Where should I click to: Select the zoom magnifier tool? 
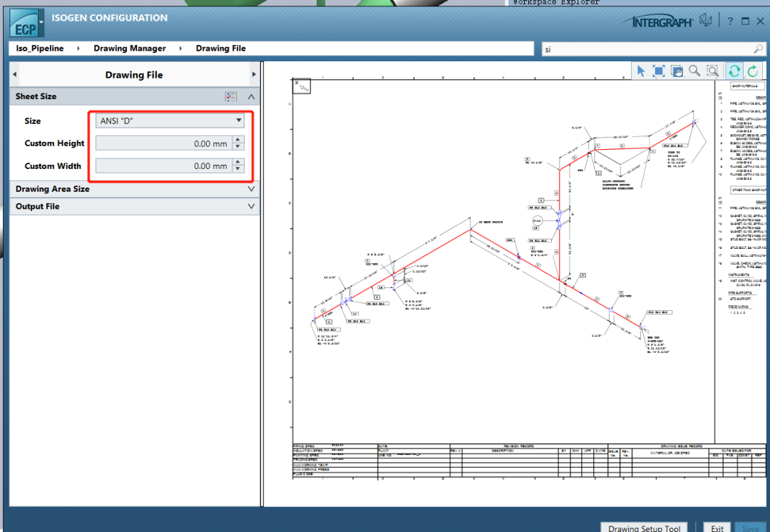tap(694, 71)
